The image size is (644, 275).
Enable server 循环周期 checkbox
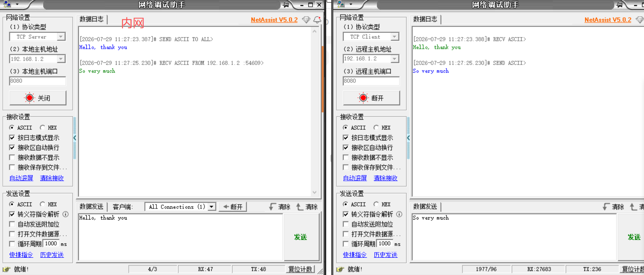tap(12, 244)
